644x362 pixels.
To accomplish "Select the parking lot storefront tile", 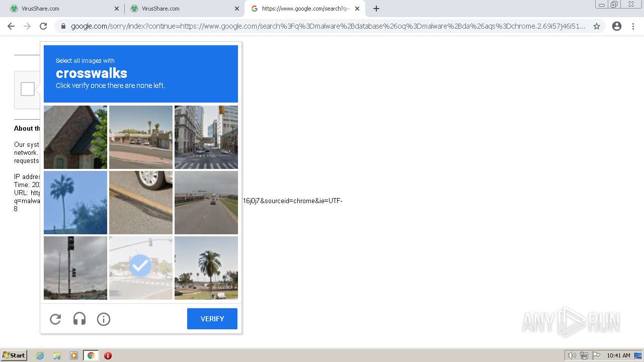I will tap(141, 137).
